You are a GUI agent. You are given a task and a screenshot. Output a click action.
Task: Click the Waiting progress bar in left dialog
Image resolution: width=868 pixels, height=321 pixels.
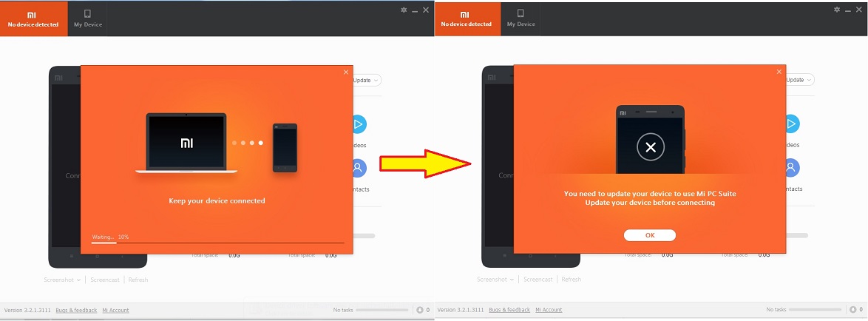pyautogui.click(x=217, y=243)
